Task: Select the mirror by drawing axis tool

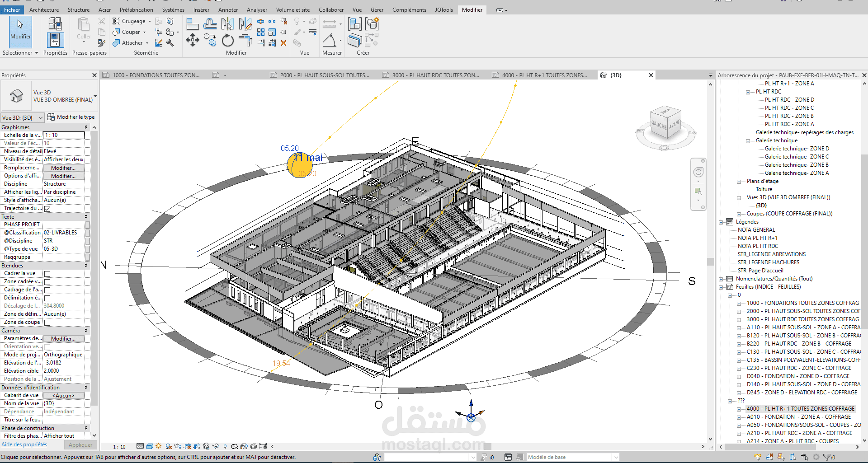Action: 245,23
